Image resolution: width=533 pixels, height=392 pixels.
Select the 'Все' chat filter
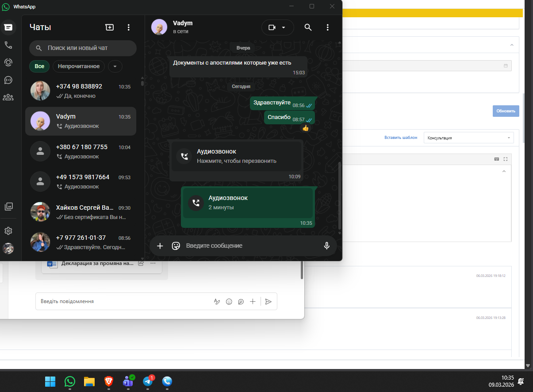click(x=39, y=66)
